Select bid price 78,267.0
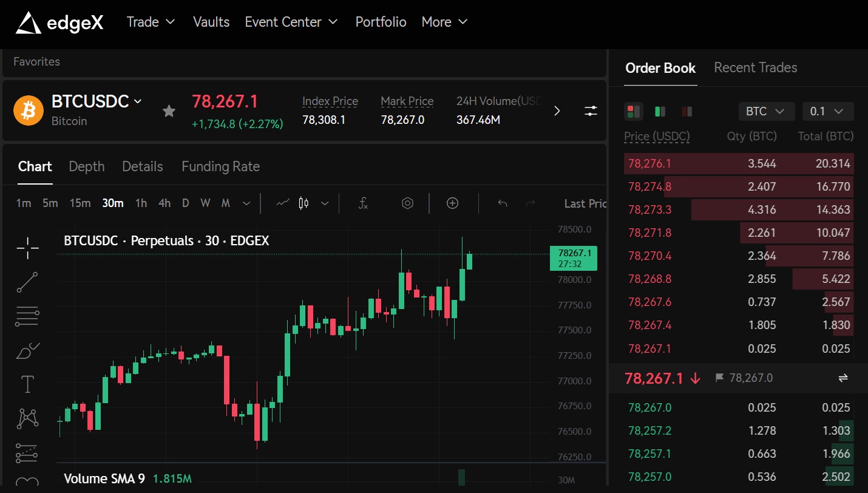 649,407
